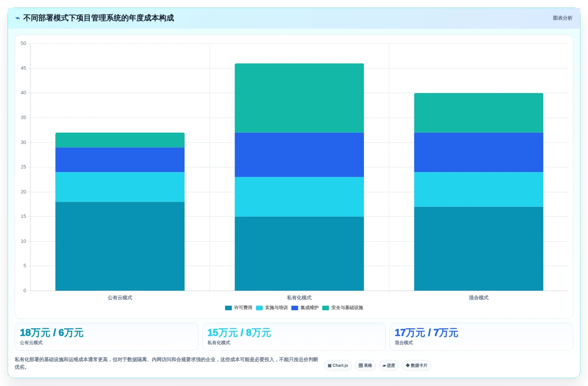The width and height of the screenshot is (588, 386).
Task: Click the chart title 不同部署模式下项目管理系统的年度成本构成
Action: pyautogui.click(x=99, y=18)
